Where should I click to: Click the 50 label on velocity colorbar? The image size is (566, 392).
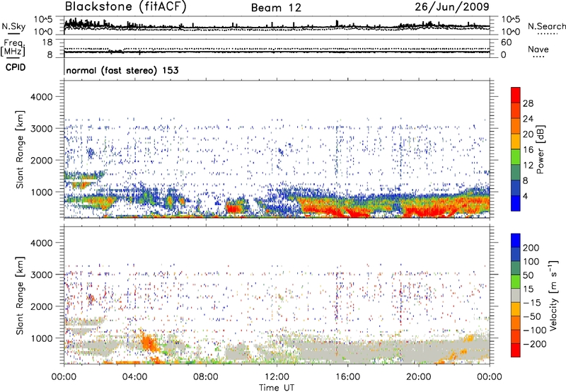point(529,275)
